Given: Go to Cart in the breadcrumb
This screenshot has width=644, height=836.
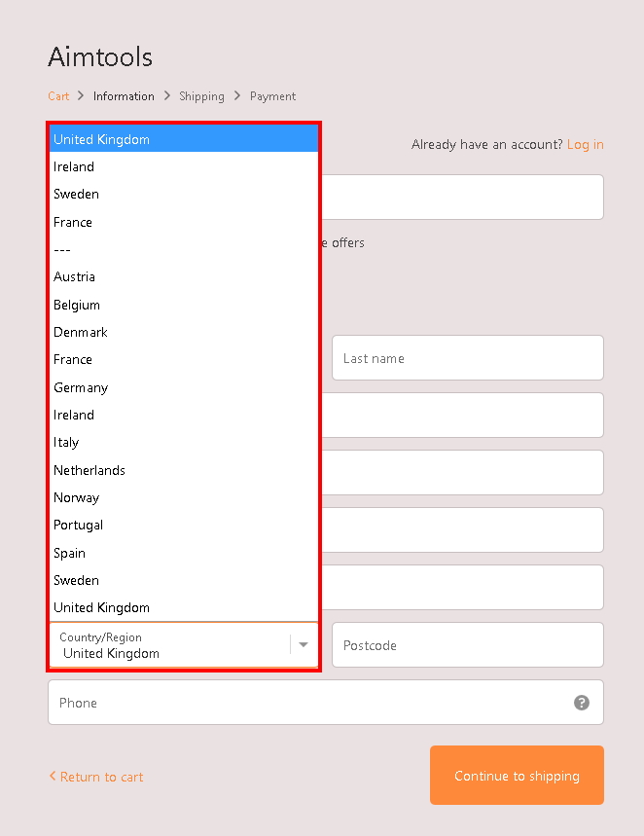Looking at the screenshot, I should tap(58, 96).
